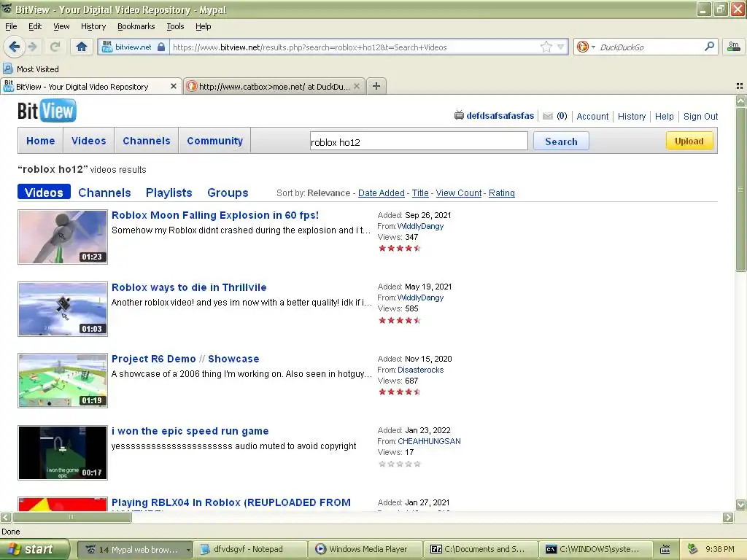Image resolution: width=747 pixels, height=560 pixels.
Task: Close the BitView tab
Action: [174, 86]
